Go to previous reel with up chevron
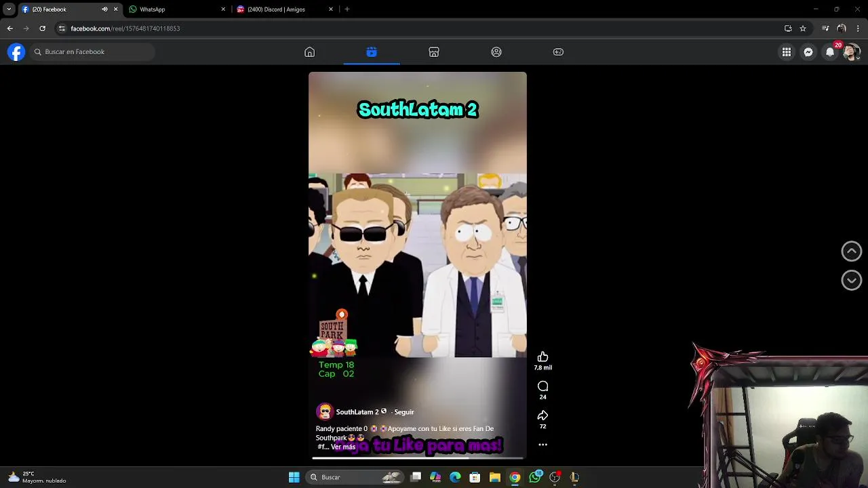This screenshot has height=488, width=868. (852, 251)
